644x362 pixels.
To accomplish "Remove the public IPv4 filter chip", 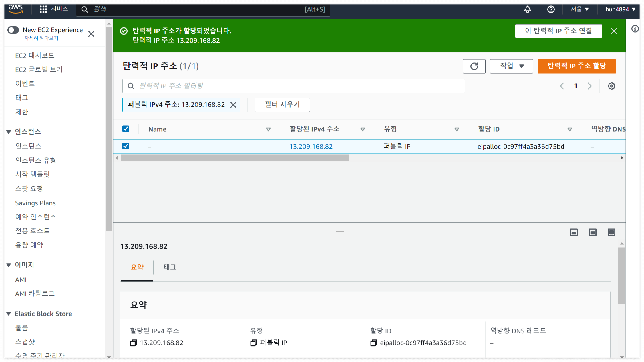I will (233, 105).
